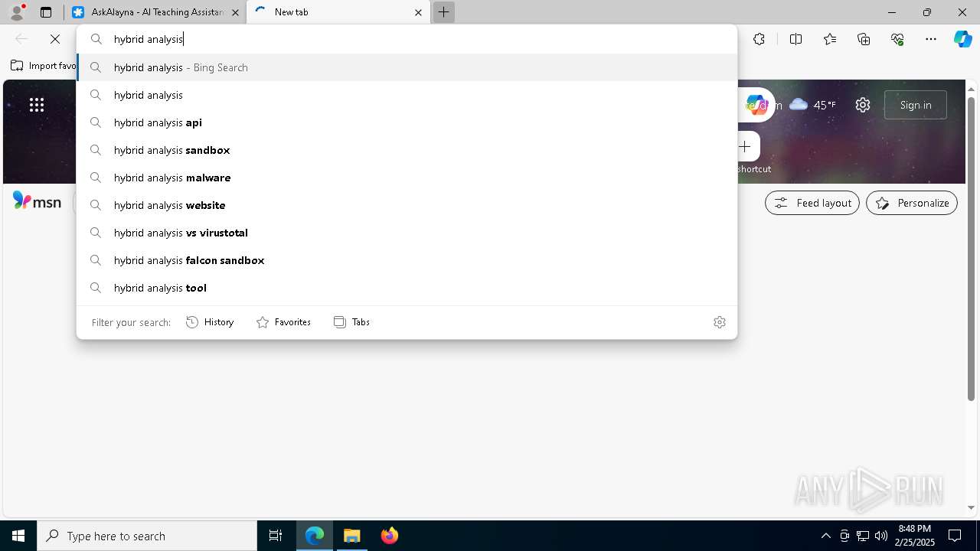
Task: Open Feed layout options
Action: [x=812, y=203]
